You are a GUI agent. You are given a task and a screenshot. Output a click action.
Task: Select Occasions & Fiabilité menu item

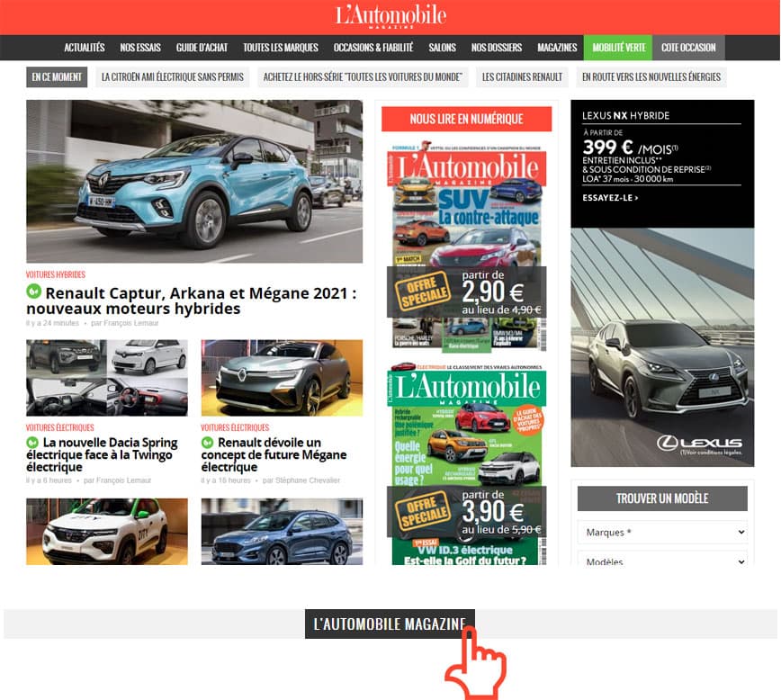click(x=373, y=48)
